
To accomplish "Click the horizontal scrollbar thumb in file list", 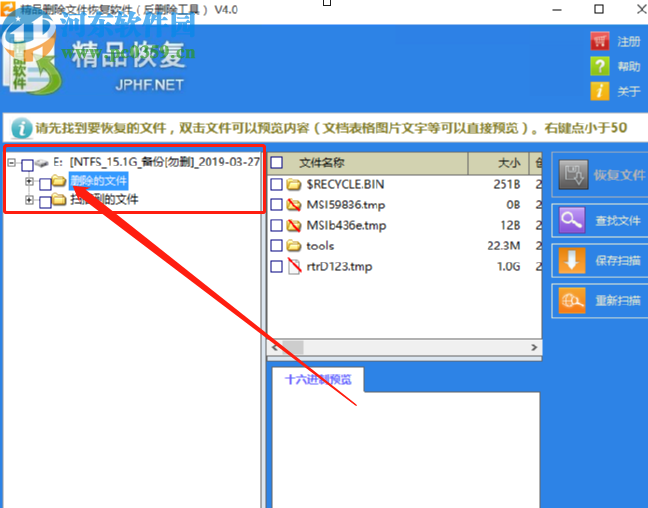I will [x=293, y=348].
